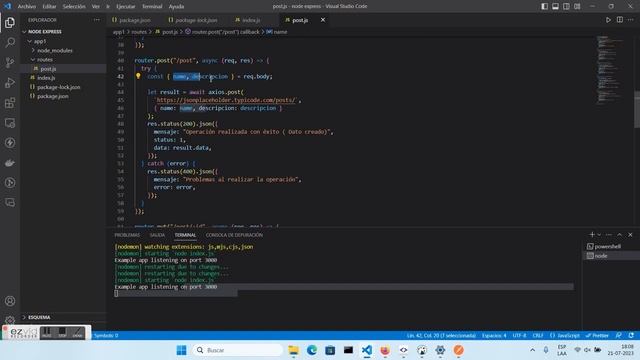Open the CONSOLA DE DEPURACIÓN tab
640x360 pixels.
[x=234, y=235]
